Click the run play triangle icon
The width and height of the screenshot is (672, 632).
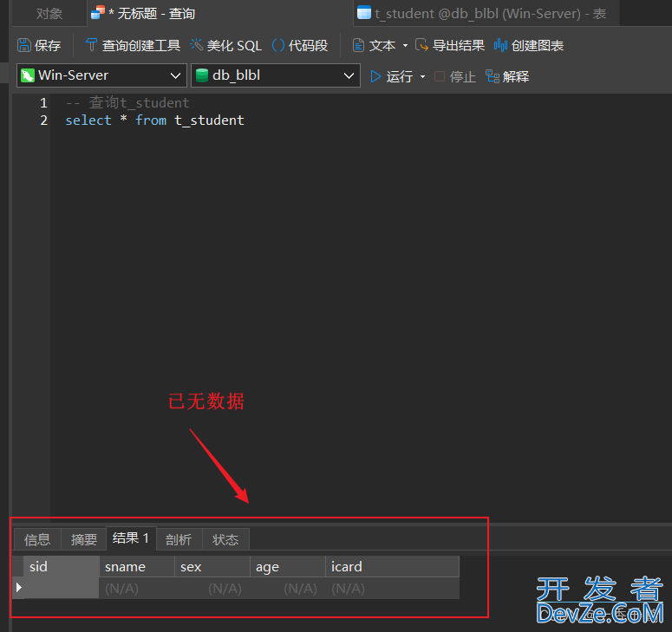375,76
